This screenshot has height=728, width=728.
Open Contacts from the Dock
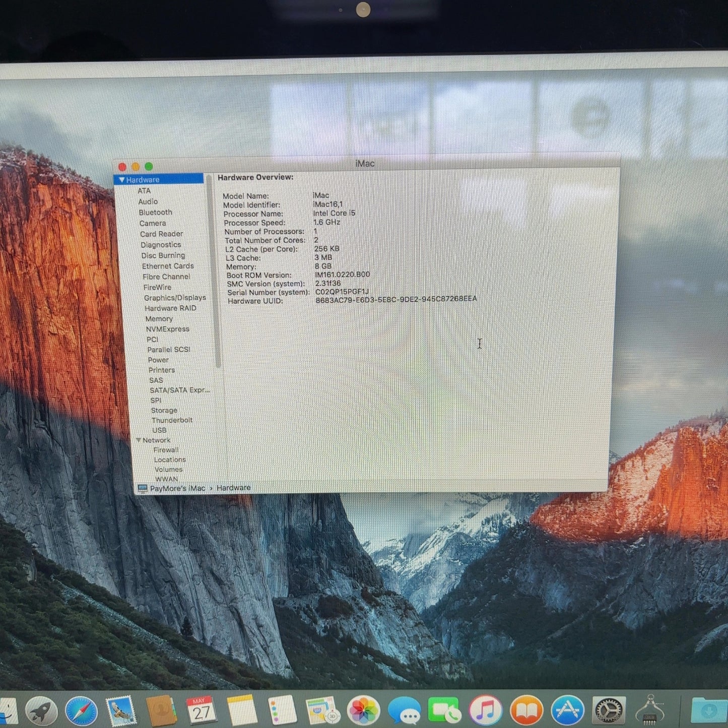point(161,711)
